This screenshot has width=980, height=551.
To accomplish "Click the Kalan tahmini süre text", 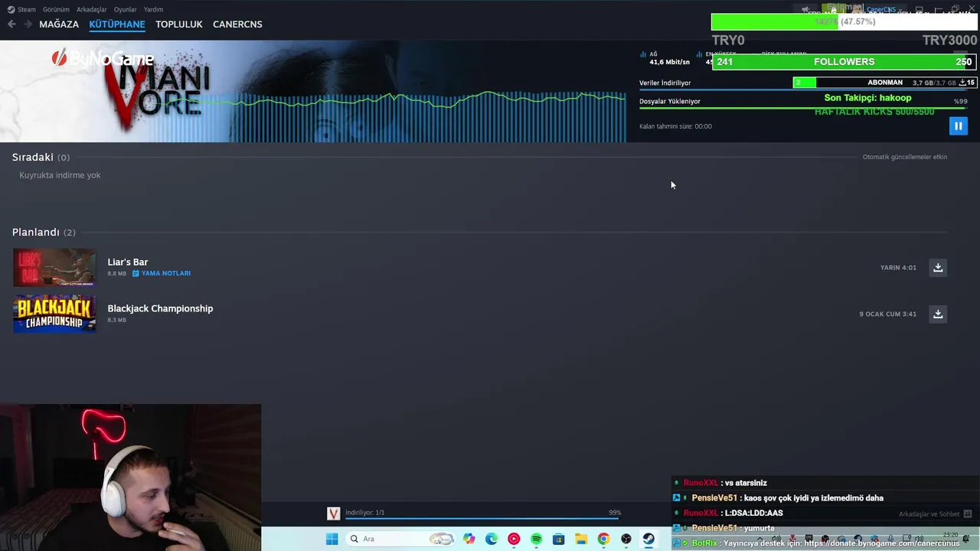I will [x=675, y=126].
